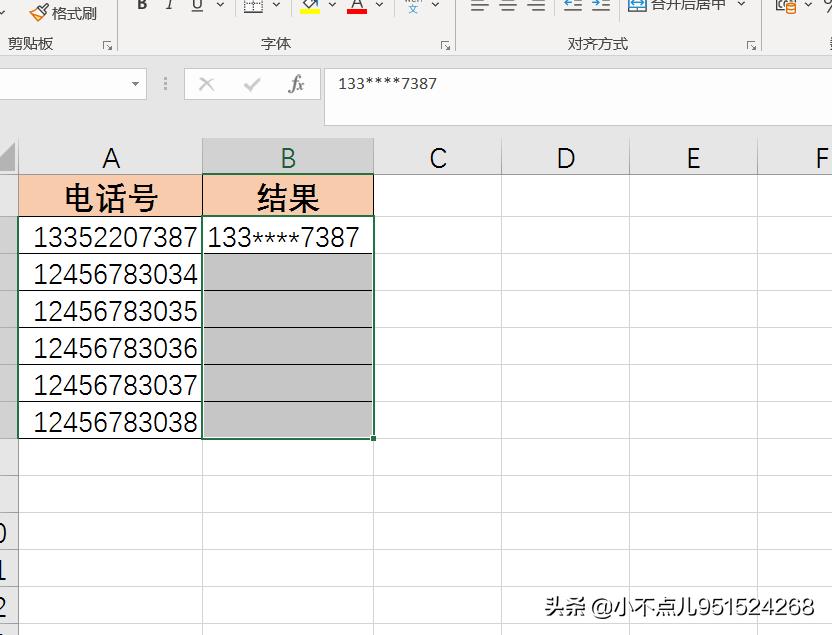Apply red font color to the selection
Viewport: 832px width, 635px height.
(356, 10)
